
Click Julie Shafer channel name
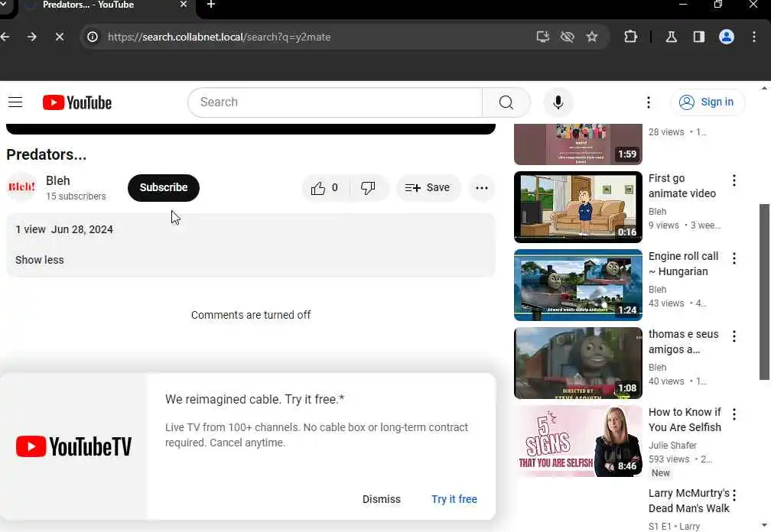click(x=672, y=446)
